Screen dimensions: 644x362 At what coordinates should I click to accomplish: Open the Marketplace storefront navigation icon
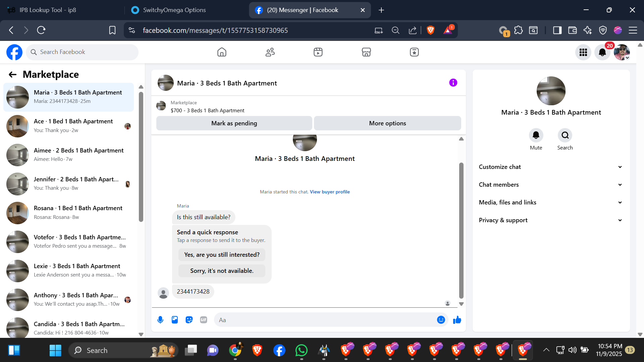[x=366, y=52]
